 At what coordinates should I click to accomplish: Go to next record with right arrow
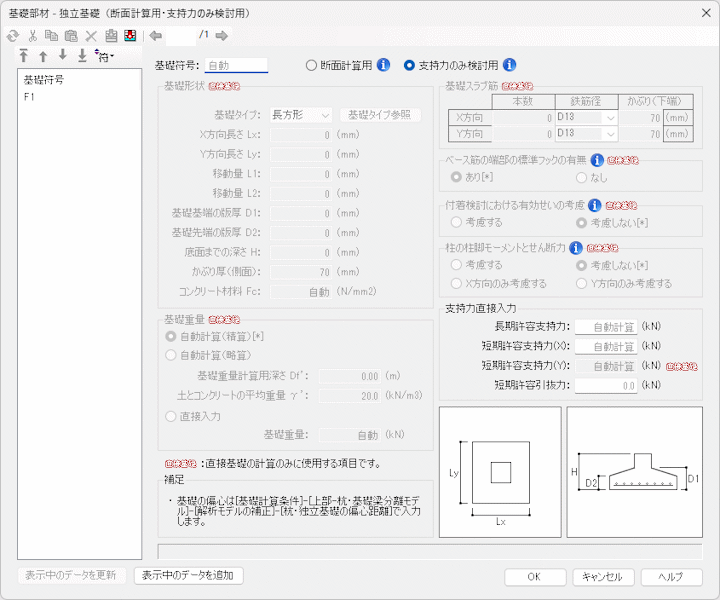(222, 35)
